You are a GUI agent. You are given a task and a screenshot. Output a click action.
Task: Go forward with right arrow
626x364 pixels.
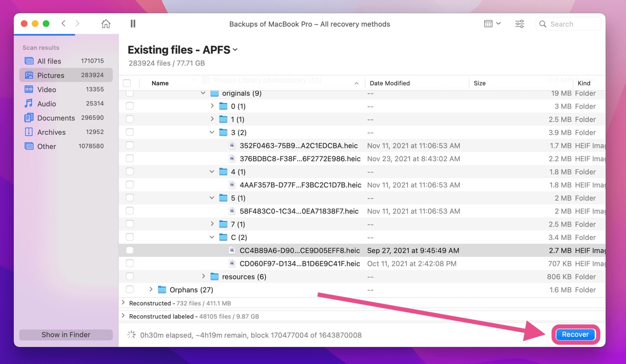click(x=77, y=23)
